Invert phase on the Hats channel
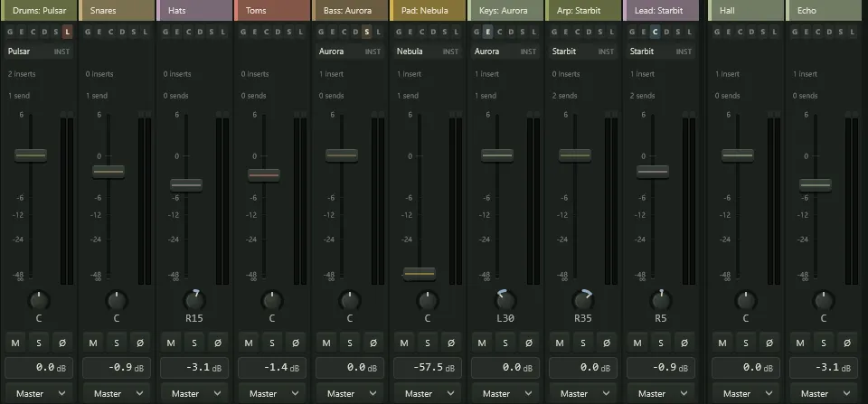The height and width of the screenshot is (404, 868). [218, 343]
